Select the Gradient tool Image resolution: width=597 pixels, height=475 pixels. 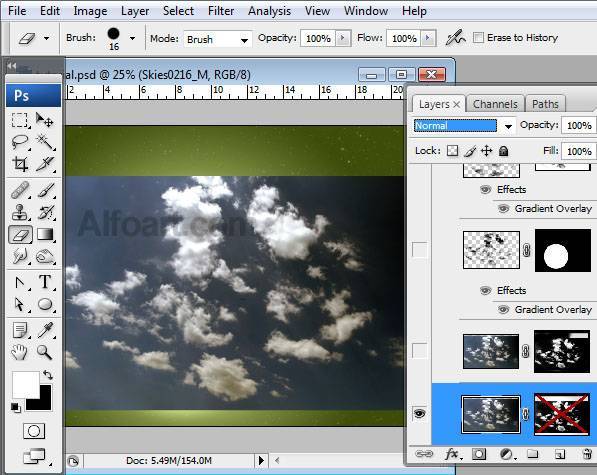point(45,234)
